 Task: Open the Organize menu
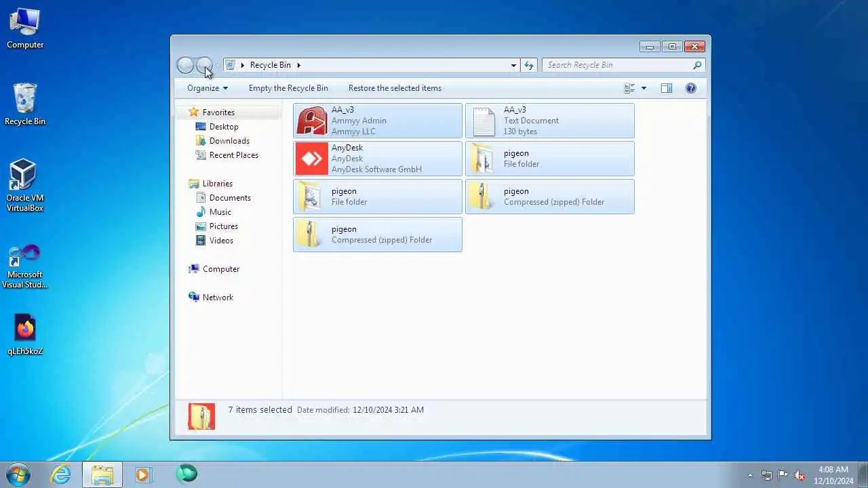(208, 88)
